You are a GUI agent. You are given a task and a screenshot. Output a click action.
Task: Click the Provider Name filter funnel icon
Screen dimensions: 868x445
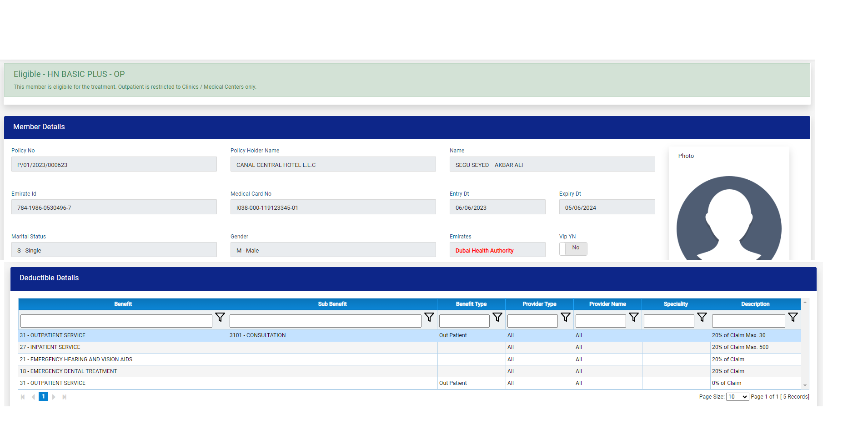tap(633, 317)
